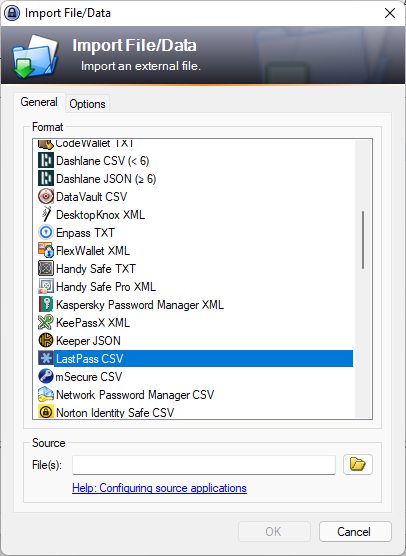
Task: Choose Enpass TXT format
Action: (85, 233)
